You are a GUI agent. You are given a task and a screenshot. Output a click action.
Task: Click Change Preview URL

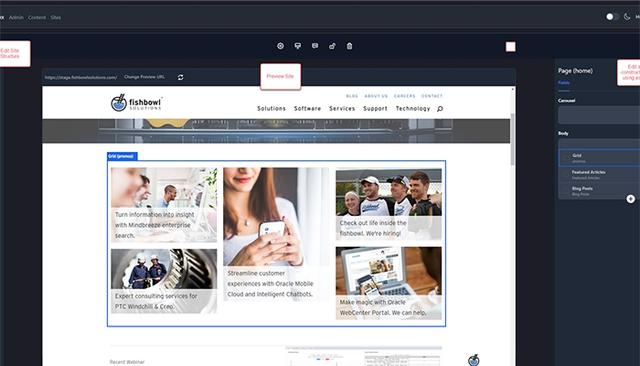pyautogui.click(x=144, y=77)
